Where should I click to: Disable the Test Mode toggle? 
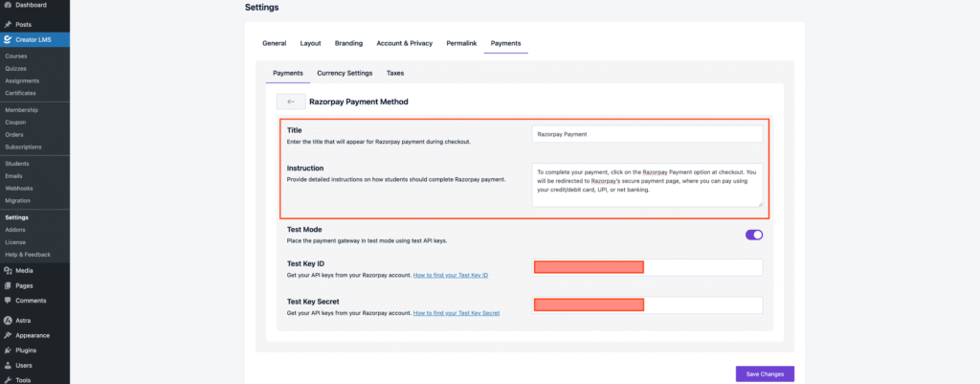[x=753, y=235]
